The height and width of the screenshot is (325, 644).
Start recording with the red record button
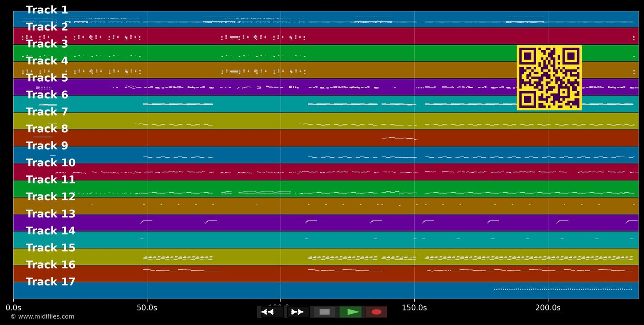pyautogui.click(x=377, y=312)
